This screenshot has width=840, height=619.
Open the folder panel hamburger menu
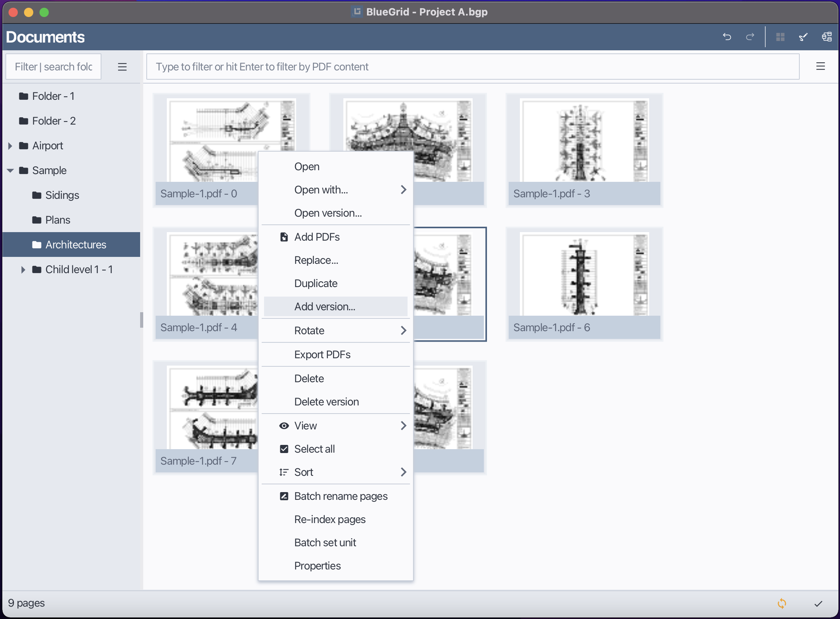pos(122,67)
